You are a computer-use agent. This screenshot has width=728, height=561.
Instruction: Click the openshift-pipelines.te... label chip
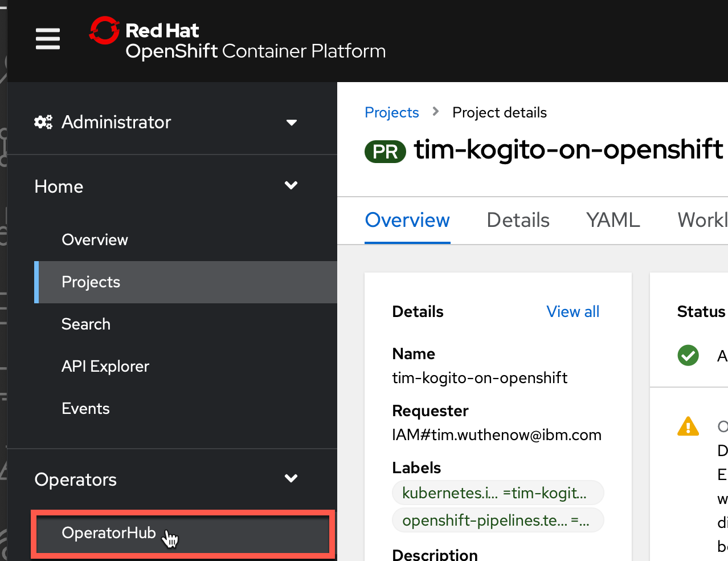[498, 520]
